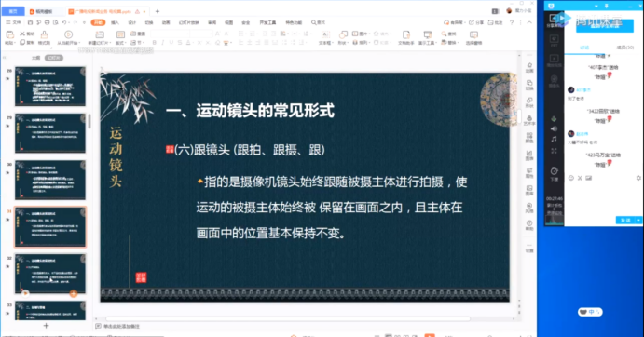
Task: Expand the send button dropdown arrow in chat
Action: [638, 221]
